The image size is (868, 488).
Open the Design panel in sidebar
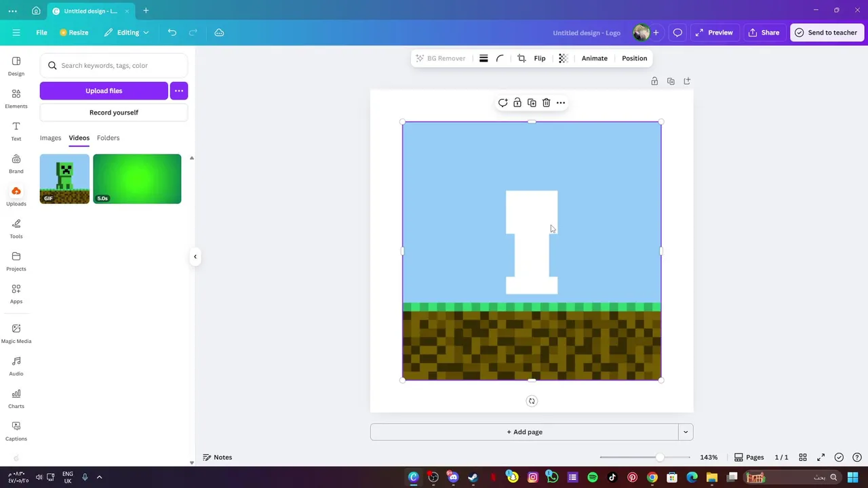coord(16,66)
